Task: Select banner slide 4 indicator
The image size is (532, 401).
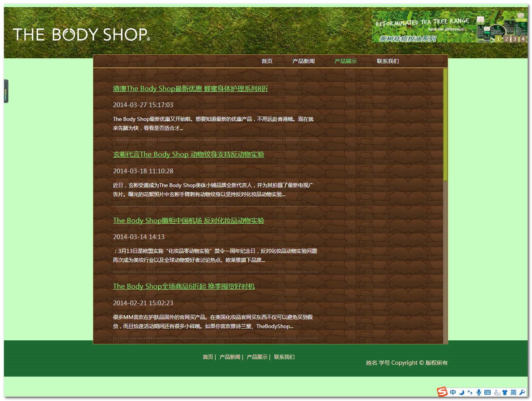Action: (x=523, y=39)
